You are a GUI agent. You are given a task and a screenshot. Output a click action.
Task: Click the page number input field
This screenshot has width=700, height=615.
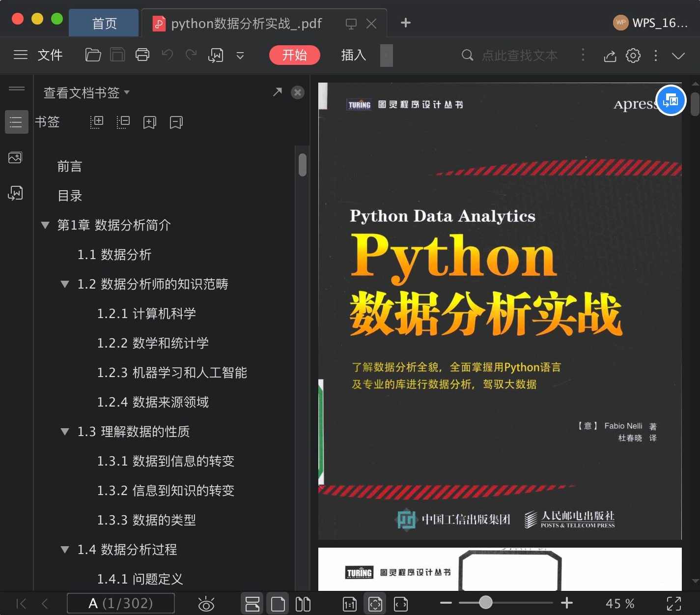coord(121,603)
